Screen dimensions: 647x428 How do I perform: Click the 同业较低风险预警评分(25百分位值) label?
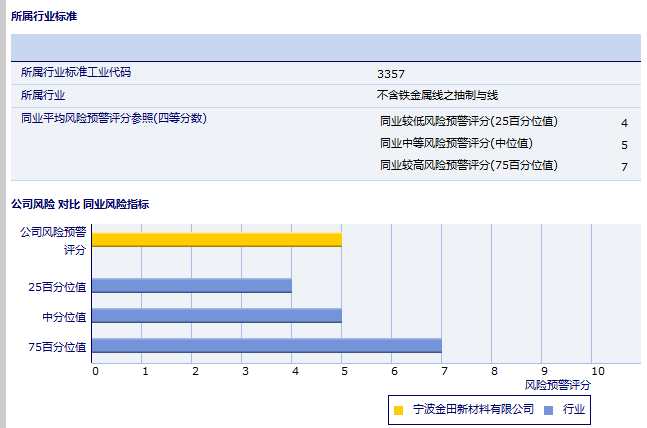click(x=469, y=122)
